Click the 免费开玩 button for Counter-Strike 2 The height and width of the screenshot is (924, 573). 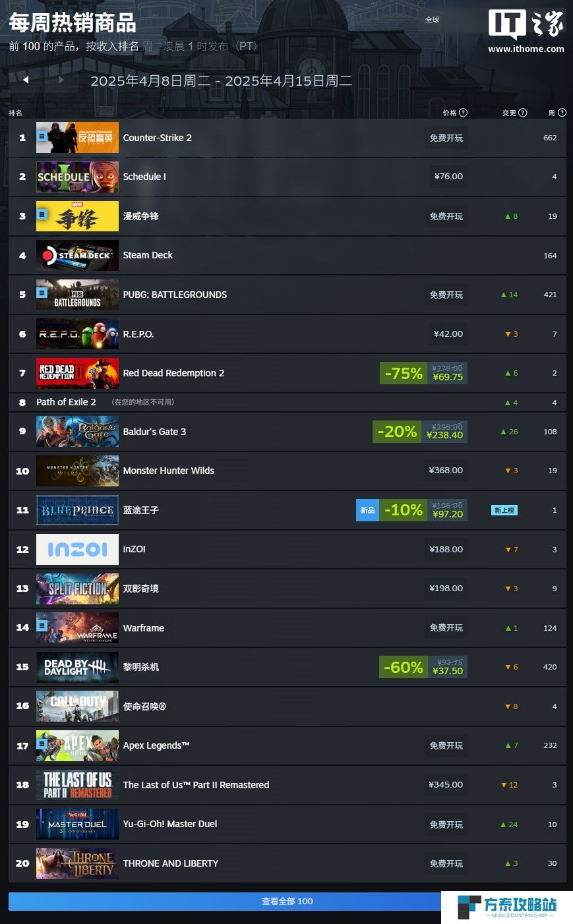[446, 138]
